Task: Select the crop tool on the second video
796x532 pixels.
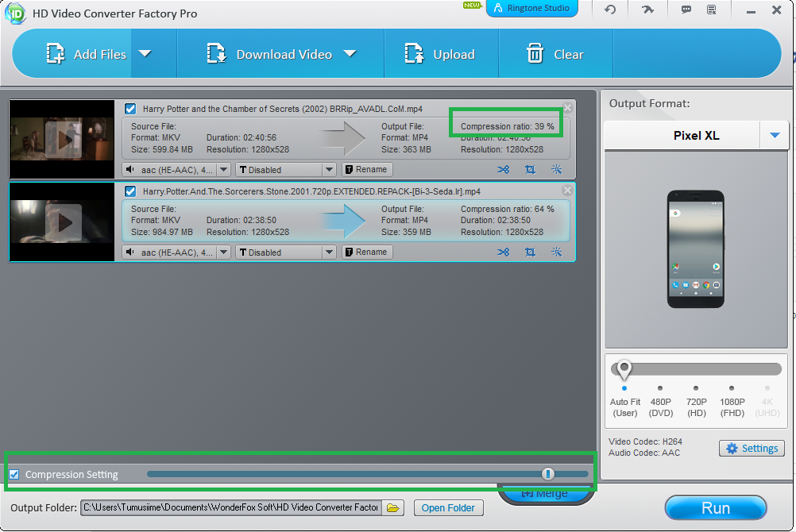Action: tap(530, 252)
